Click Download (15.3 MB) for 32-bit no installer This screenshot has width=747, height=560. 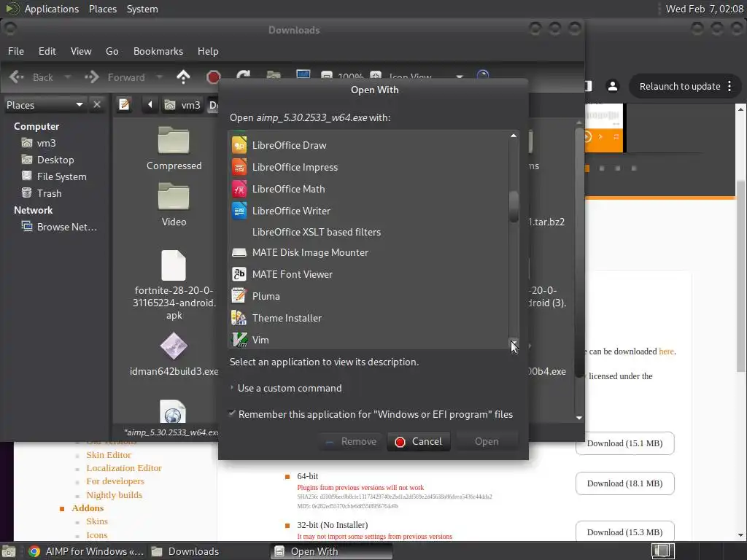click(624, 532)
